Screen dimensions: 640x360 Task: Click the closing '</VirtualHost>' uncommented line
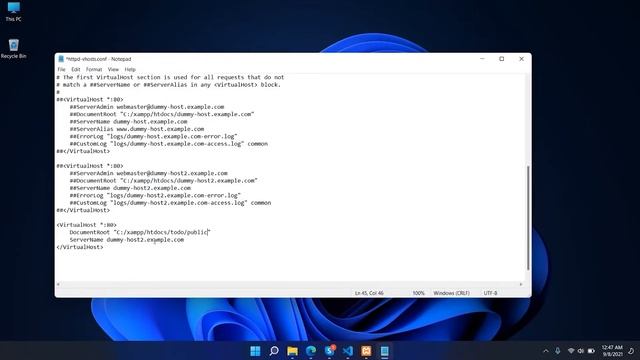pos(80,247)
